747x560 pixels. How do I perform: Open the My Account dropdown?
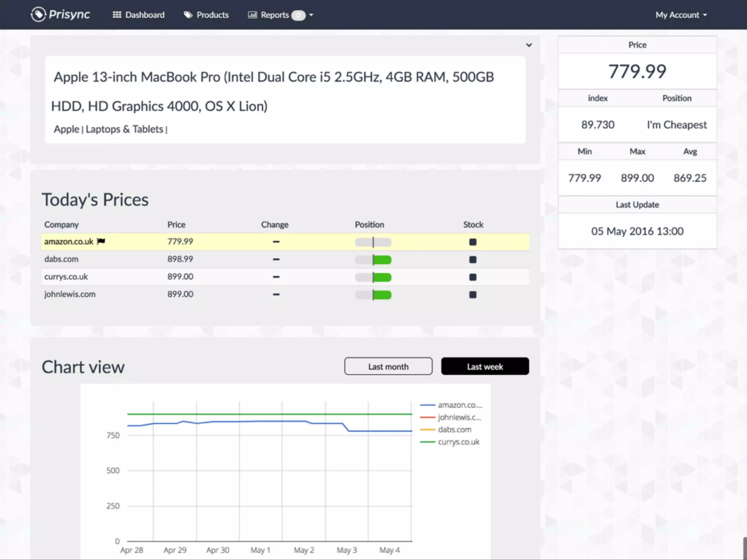[x=681, y=15]
